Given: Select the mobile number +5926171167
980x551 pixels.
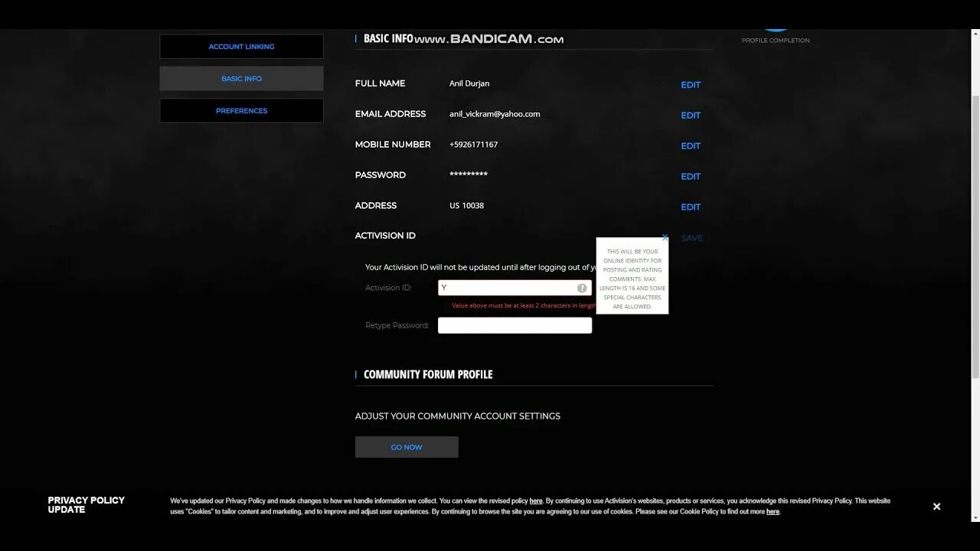Looking at the screenshot, I should click(473, 145).
